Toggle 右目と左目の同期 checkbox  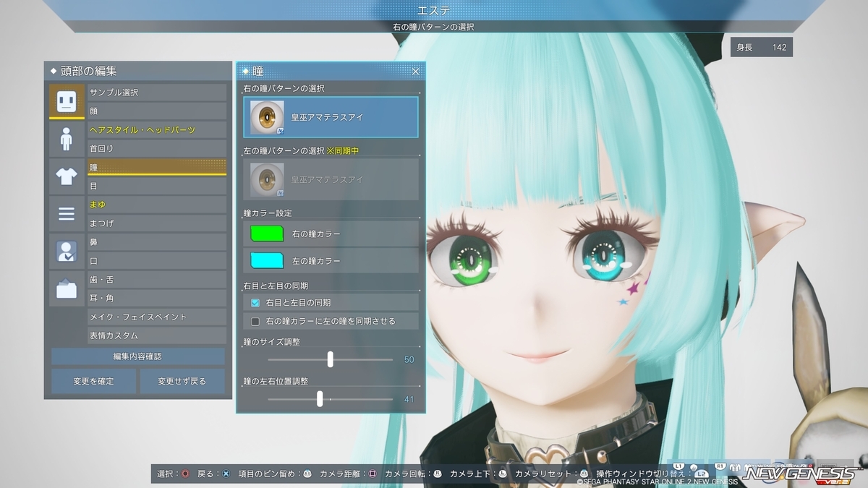[x=255, y=302]
